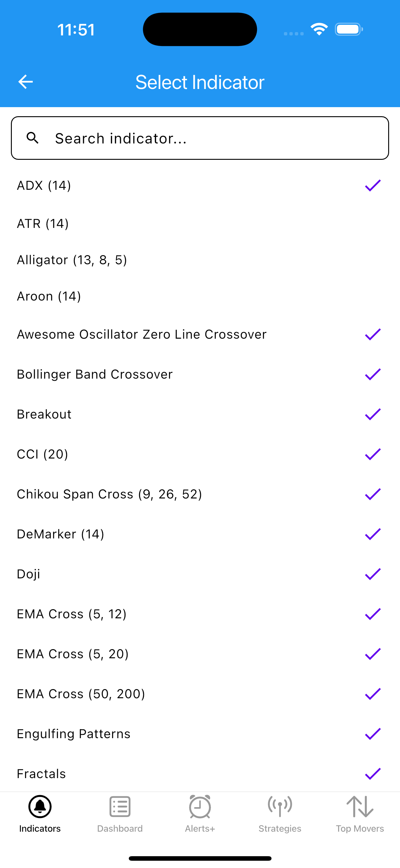Uncheck the Breakout checkmark

point(373,414)
